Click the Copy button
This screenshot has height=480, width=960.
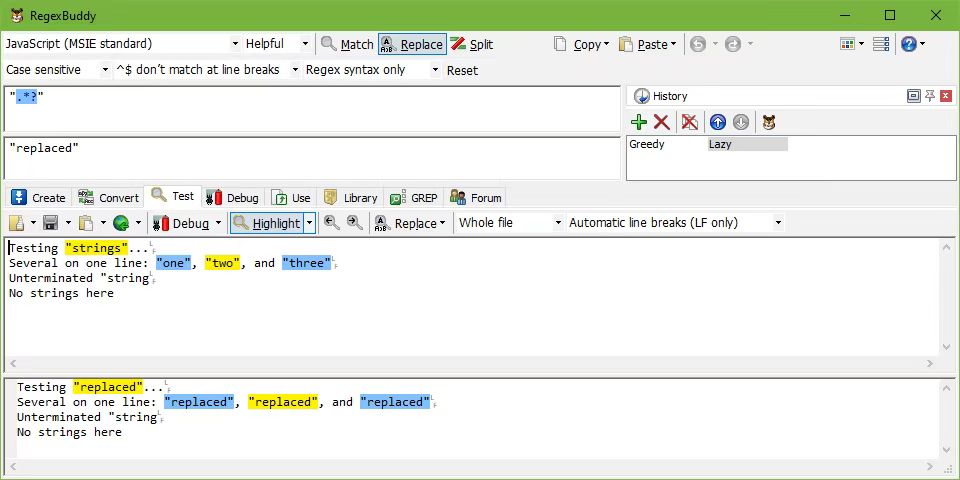tap(579, 44)
